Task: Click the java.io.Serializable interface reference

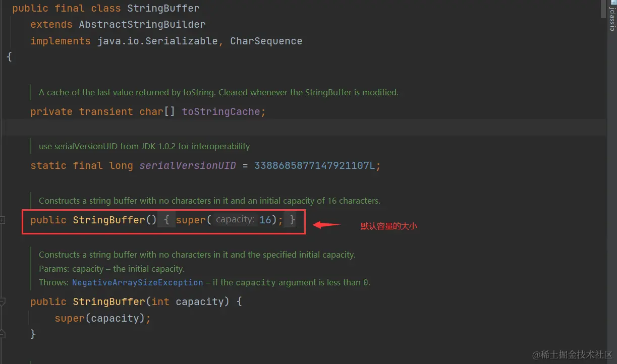Action: pos(157,41)
